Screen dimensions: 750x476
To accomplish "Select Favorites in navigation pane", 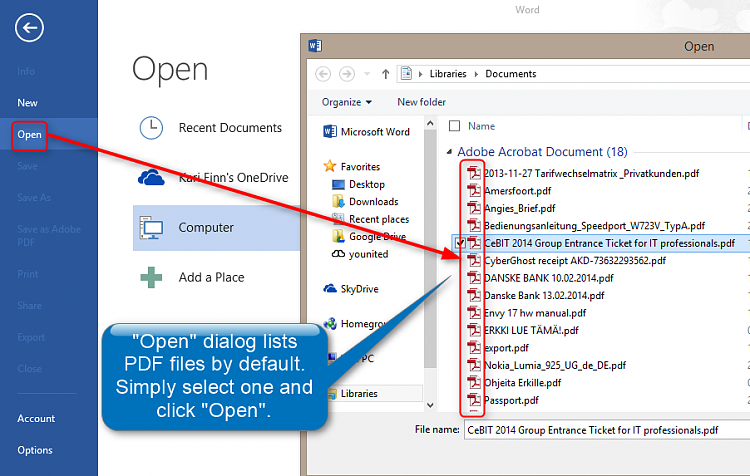I will [352, 166].
